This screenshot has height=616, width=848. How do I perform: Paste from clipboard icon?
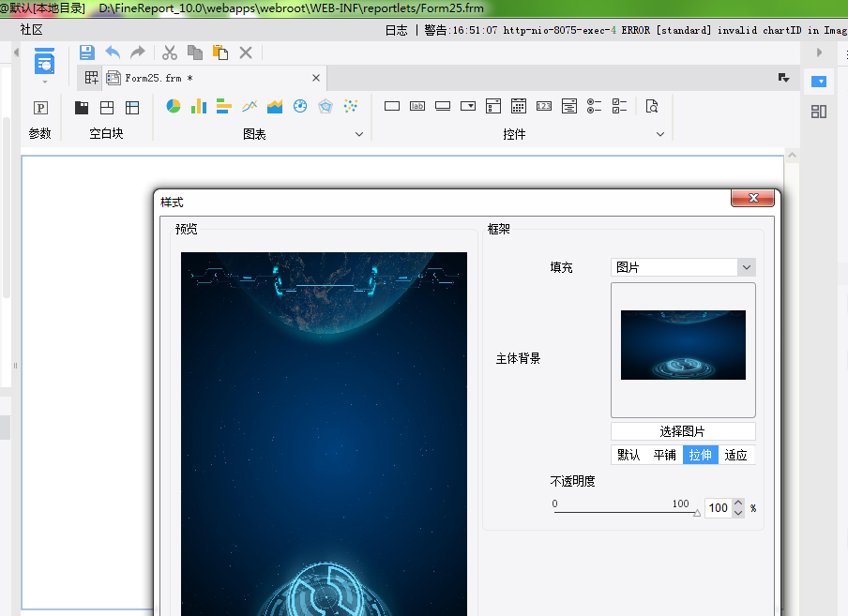(220, 53)
